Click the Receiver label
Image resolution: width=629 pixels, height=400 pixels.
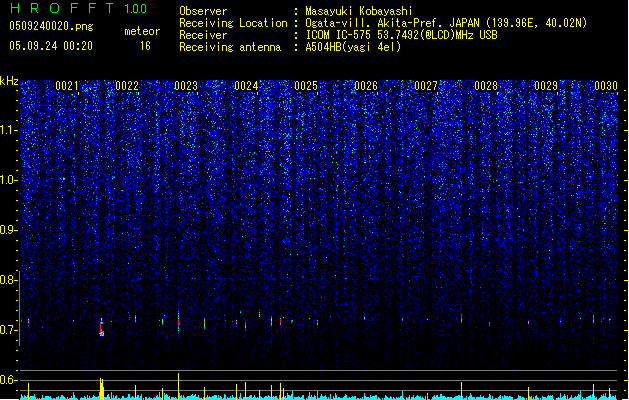click(203, 35)
